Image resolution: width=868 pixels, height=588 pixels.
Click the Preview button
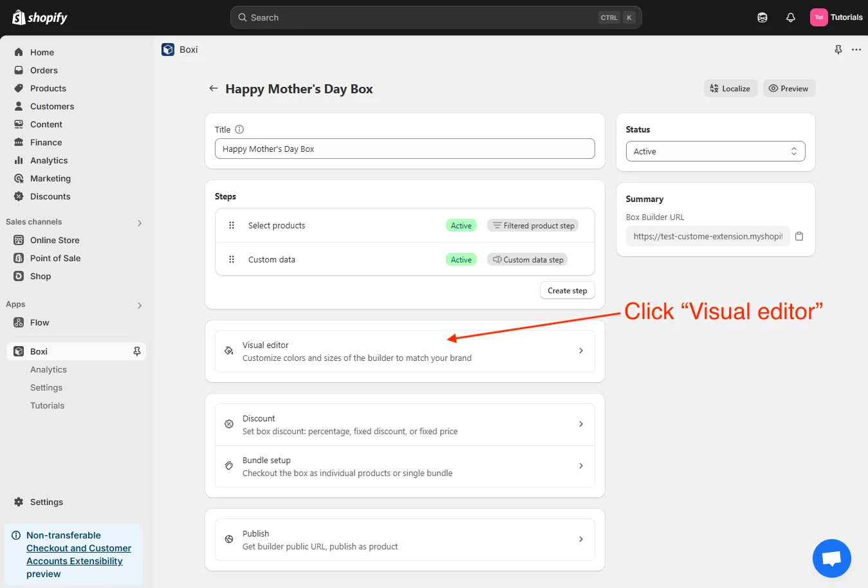(x=789, y=89)
